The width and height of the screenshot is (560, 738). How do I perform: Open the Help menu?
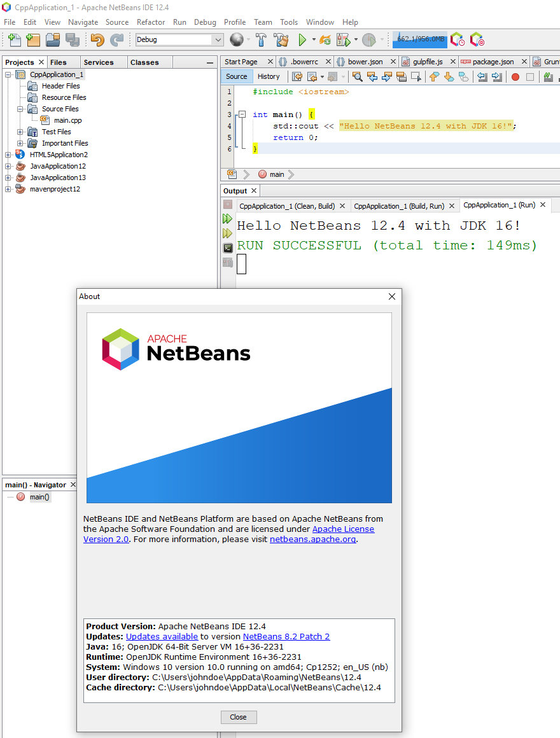click(350, 22)
